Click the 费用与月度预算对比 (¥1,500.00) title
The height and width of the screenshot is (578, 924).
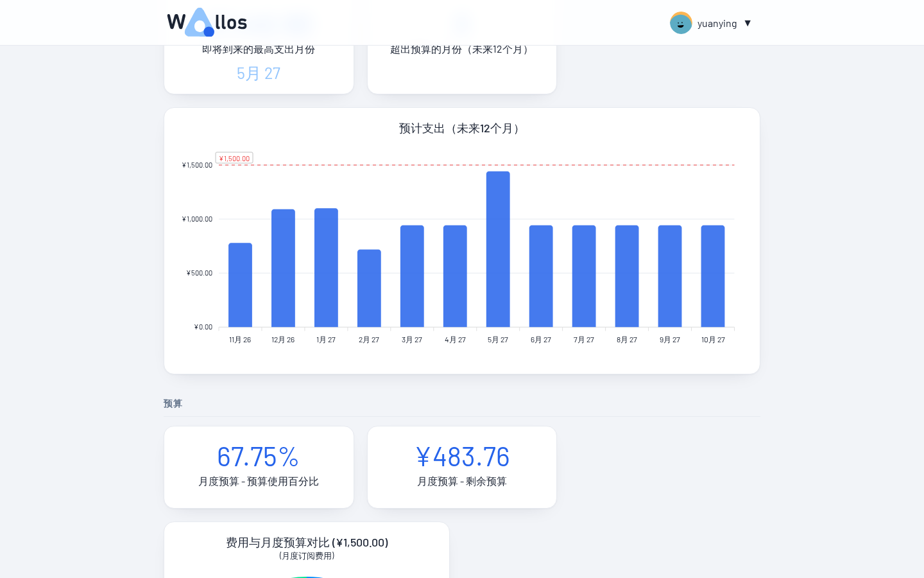point(307,543)
